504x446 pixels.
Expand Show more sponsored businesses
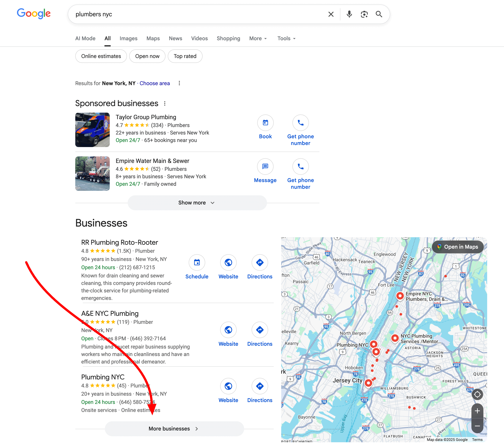(197, 203)
